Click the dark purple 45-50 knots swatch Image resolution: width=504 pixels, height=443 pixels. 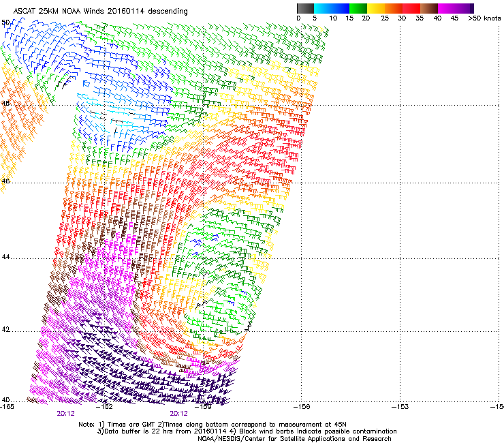click(464, 8)
